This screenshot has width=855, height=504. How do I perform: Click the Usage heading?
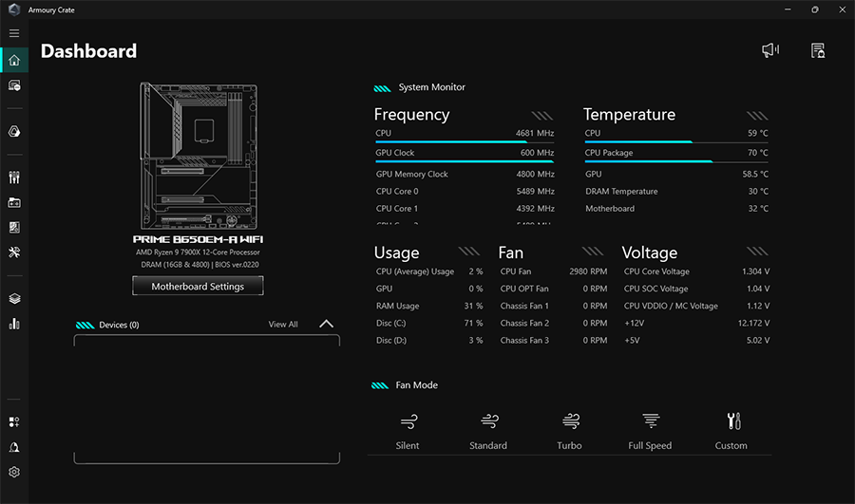[396, 252]
